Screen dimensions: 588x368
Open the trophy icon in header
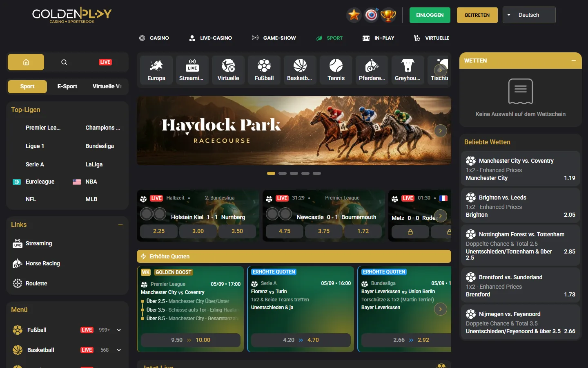tap(388, 15)
